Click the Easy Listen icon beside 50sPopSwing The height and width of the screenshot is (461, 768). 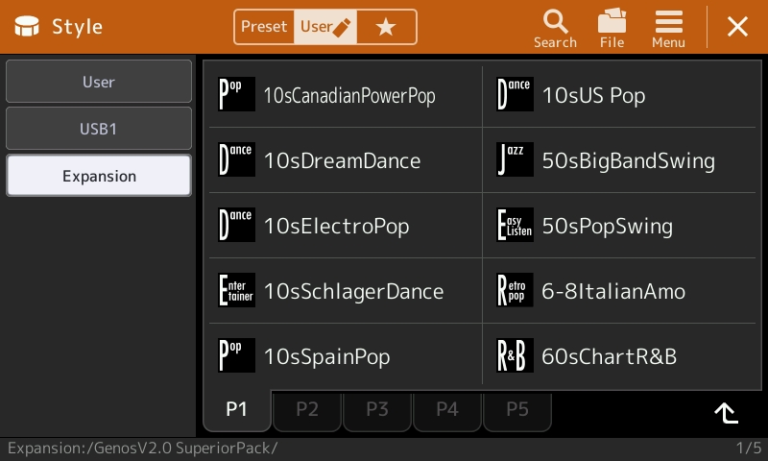pos(515,224)
